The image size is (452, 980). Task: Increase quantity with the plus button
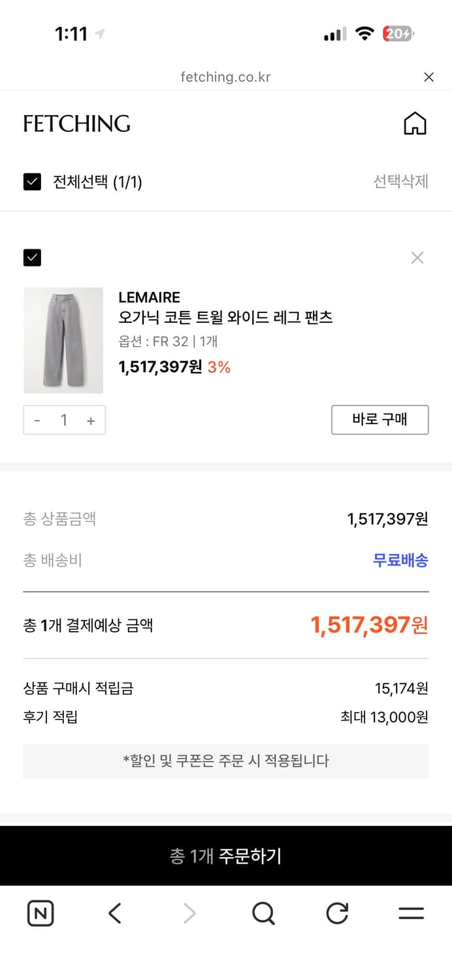click(x=91, y=420)
